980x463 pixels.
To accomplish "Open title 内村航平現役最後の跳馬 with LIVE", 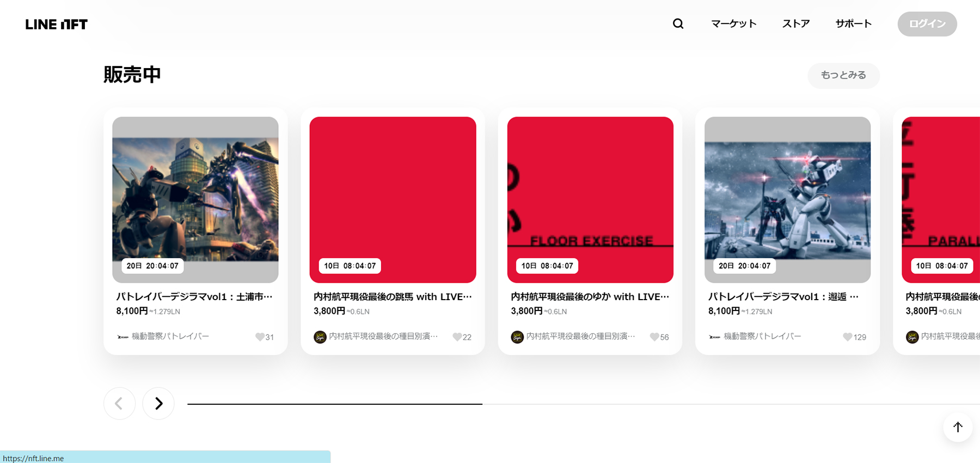I will pyautogui.click(x=393, y=297).
